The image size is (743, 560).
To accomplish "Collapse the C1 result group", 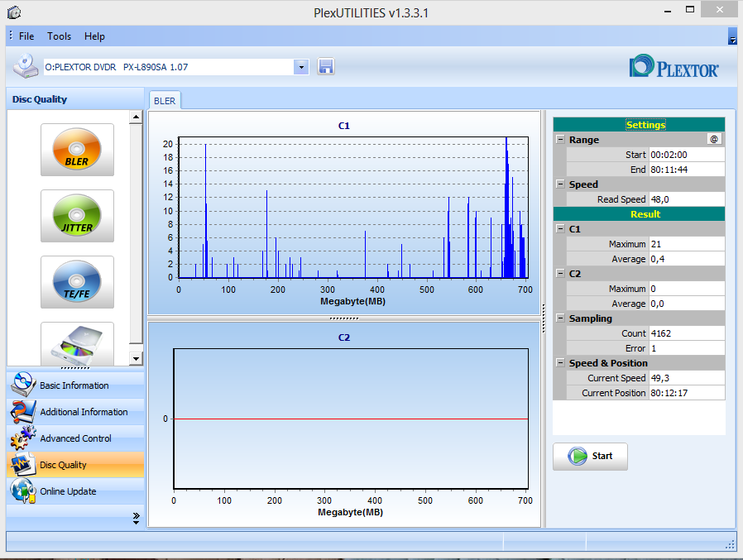I will click(560, 229).
